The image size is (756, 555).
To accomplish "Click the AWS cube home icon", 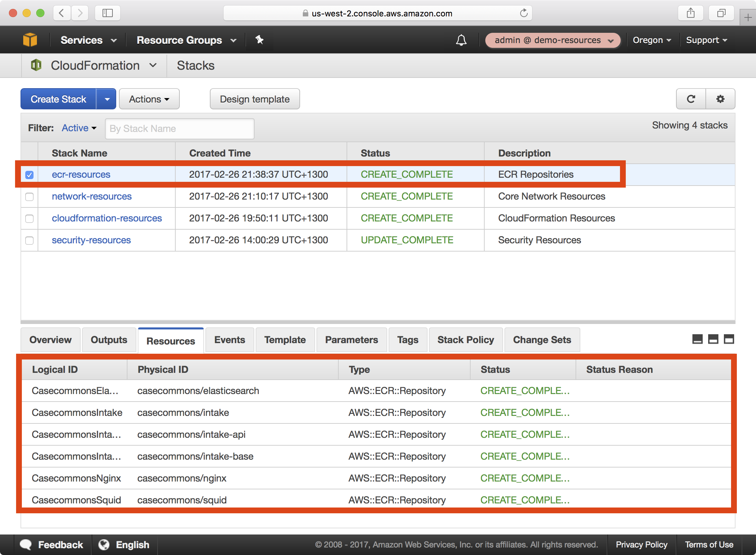I will pyautogui.click(x=30, y=40).
